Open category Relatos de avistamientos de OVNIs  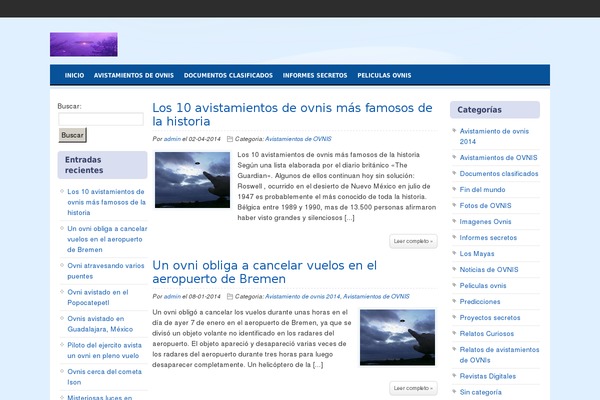coord(499,355)
